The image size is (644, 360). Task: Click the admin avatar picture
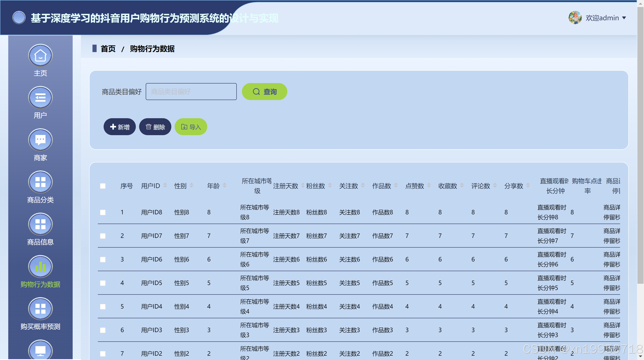575,18
